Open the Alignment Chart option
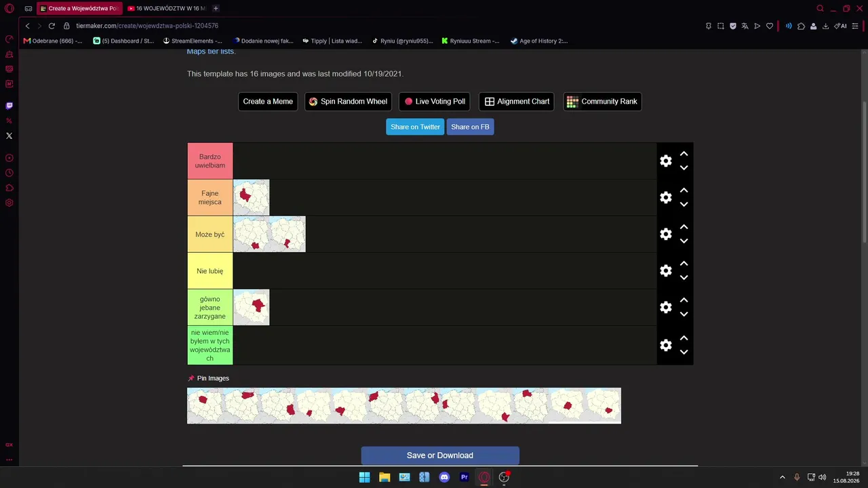The height and width of the screenshot is (488, 868). click(517, 102)
